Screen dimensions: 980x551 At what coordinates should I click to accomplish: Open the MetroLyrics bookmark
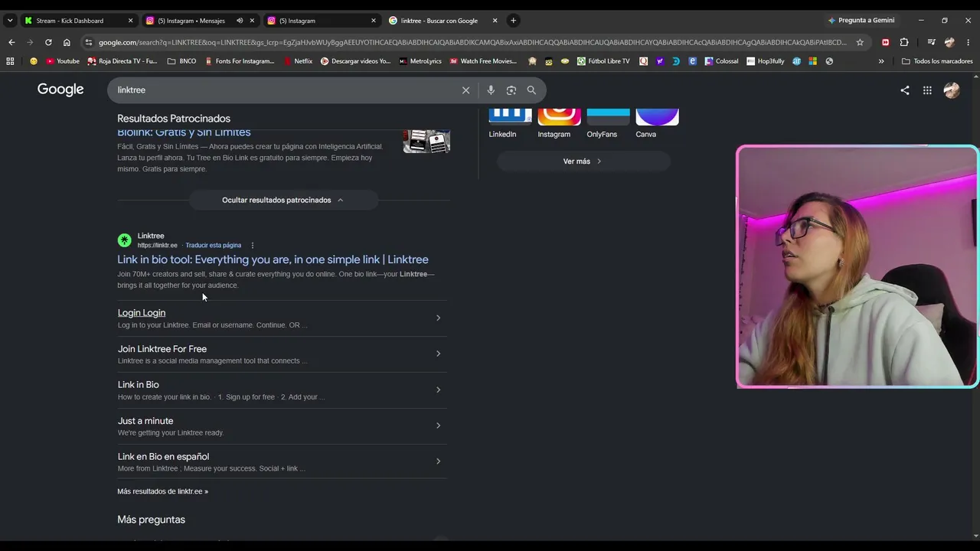point(420,61)
